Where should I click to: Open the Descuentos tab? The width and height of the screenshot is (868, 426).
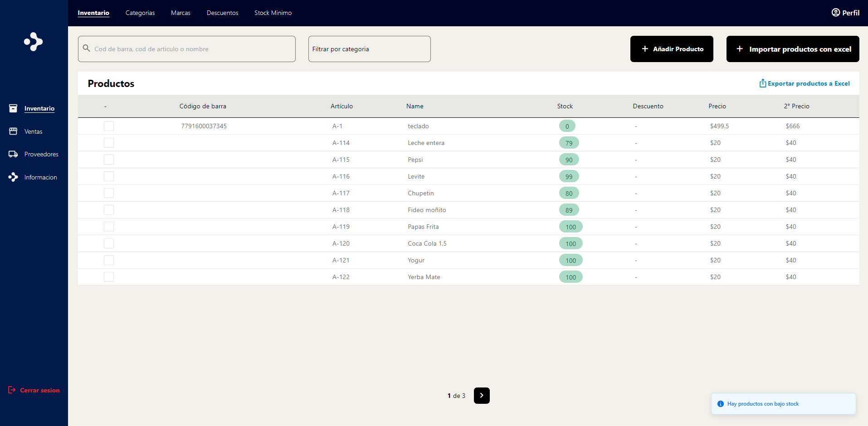tap(222, 13)
